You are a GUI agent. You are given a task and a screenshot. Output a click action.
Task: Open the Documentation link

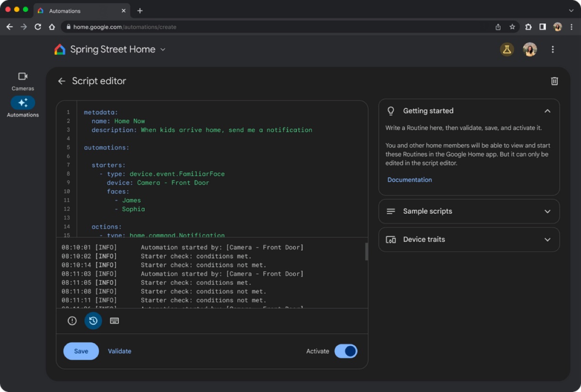pyautogui.click(x=410, y=180)
